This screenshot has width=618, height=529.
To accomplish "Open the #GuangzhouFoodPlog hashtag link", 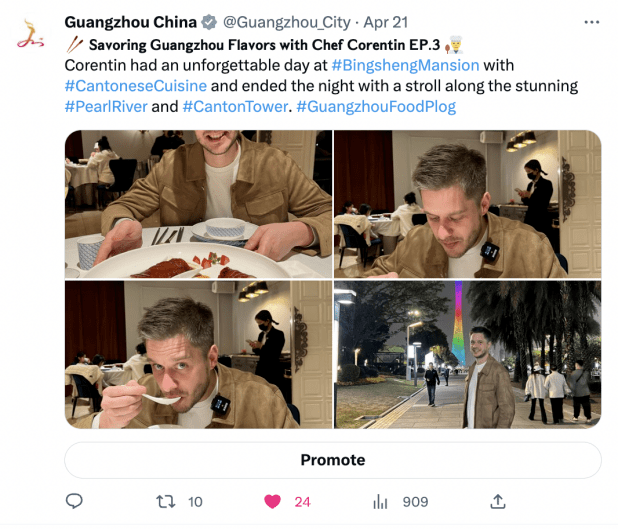I will 376,106.
